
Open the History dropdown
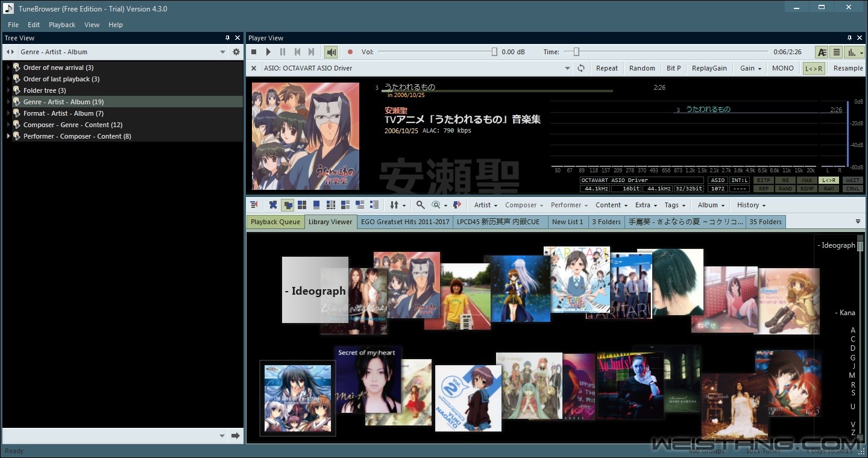tap(751, 205)
